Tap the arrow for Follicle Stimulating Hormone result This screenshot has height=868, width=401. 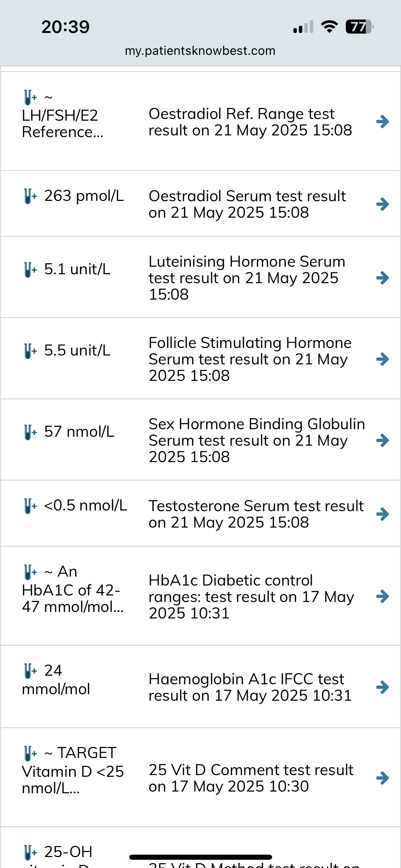382,359
